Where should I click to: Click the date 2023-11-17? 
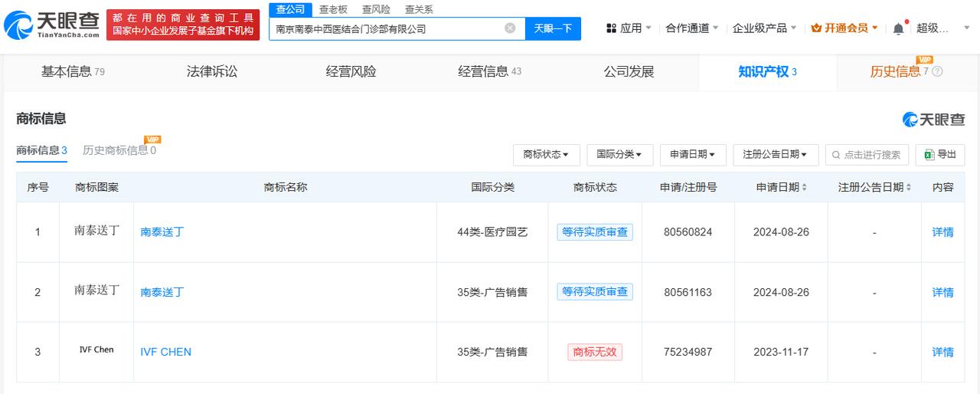781,352
